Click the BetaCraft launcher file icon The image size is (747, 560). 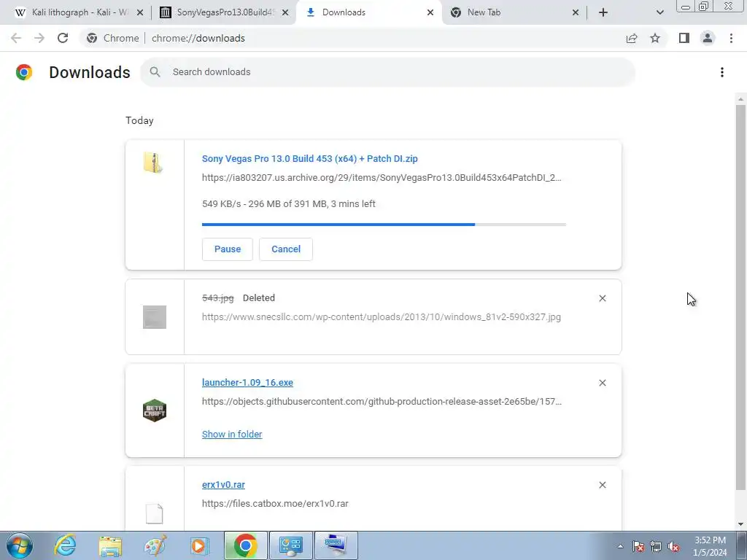[x=155, y=411]
